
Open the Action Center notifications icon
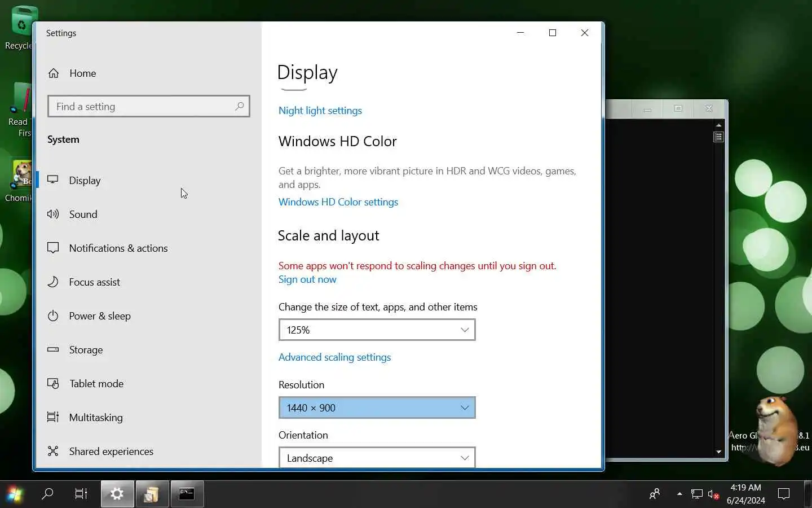tap(784, 494)
